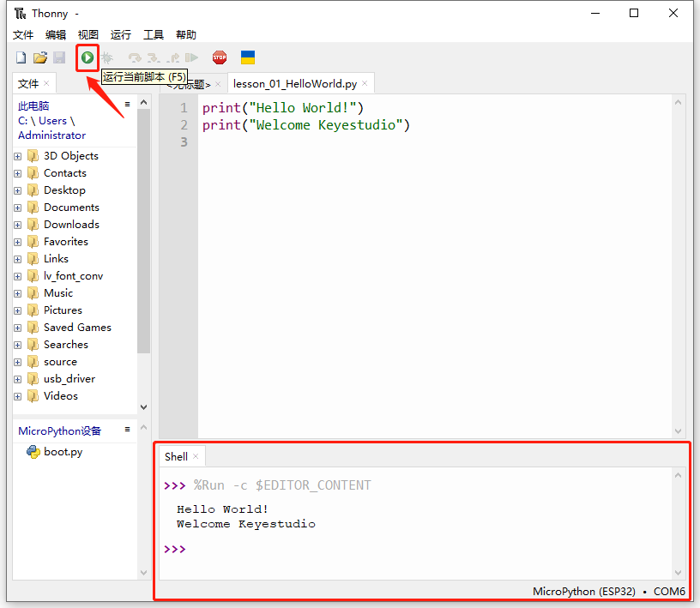Click code line print("Hello World!")
Viewport: 700px width, 608px height.
click(x=283, y=107)
